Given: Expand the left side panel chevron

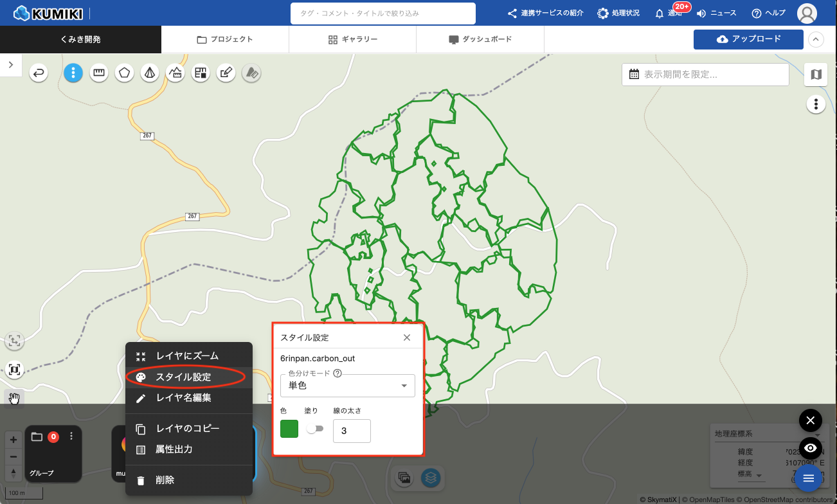Looking at the screenshot, I should pos(11,64).
